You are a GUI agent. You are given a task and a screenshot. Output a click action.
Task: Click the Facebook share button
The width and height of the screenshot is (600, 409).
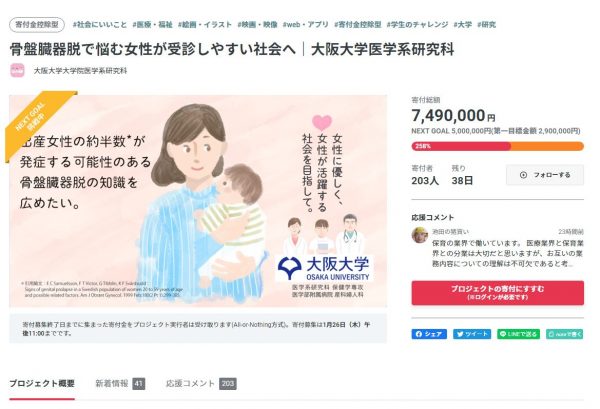click(429, 334)
